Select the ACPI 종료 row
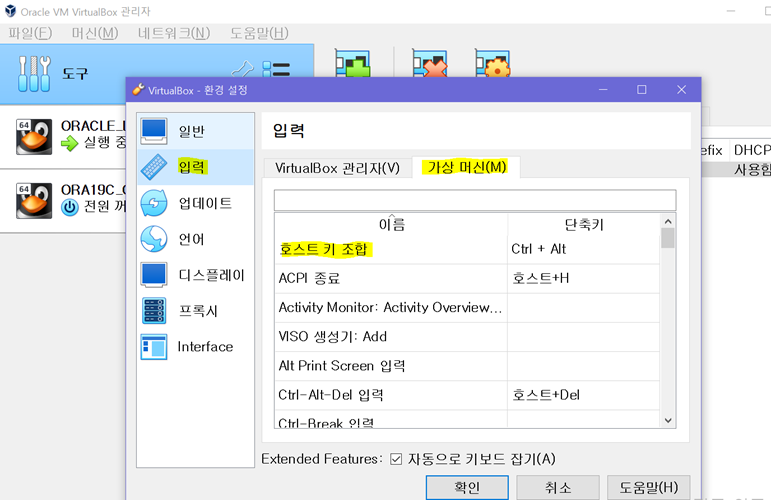 (x=467, y=278)
